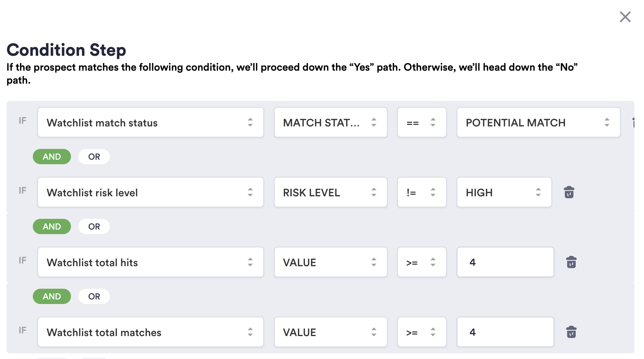Screen dimensions: 644x359
Task: Open the Watchlist match status field dropdown
Action: 151,123
